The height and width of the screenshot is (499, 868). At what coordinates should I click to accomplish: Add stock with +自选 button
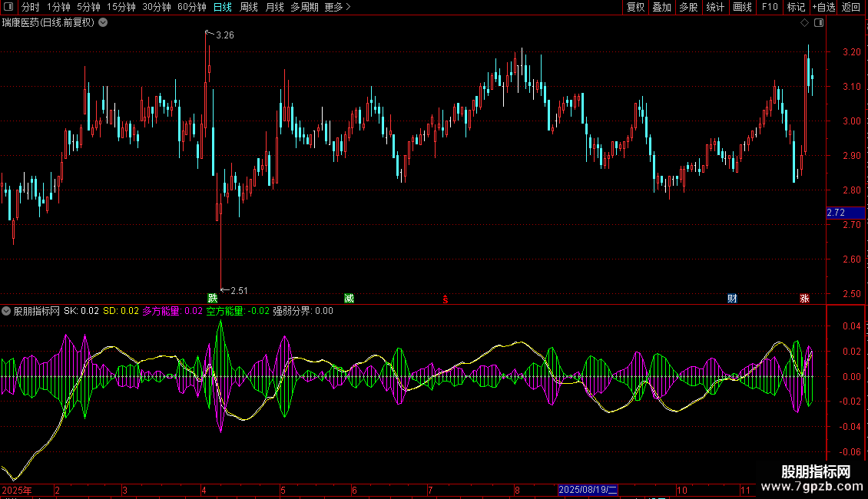[x=823, y=7]
